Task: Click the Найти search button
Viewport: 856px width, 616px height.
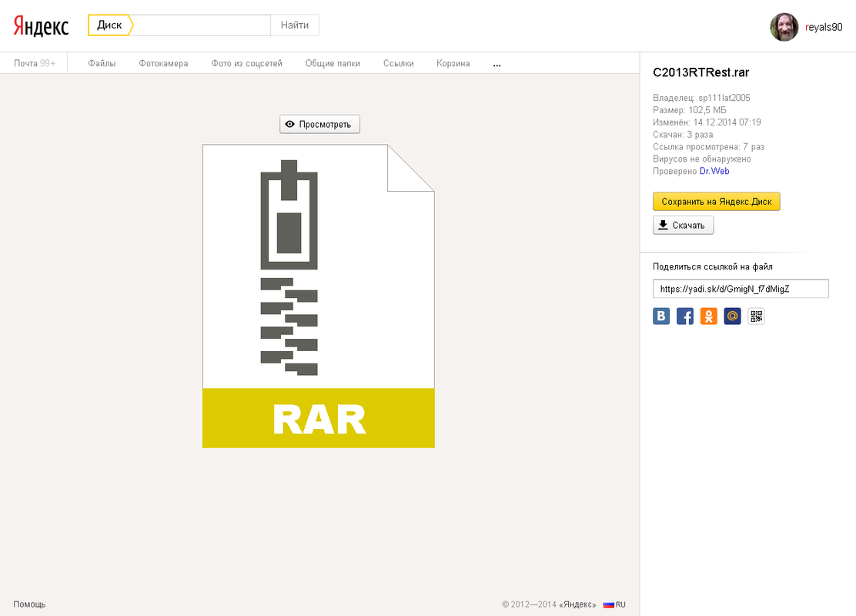Action: point(295,25)
